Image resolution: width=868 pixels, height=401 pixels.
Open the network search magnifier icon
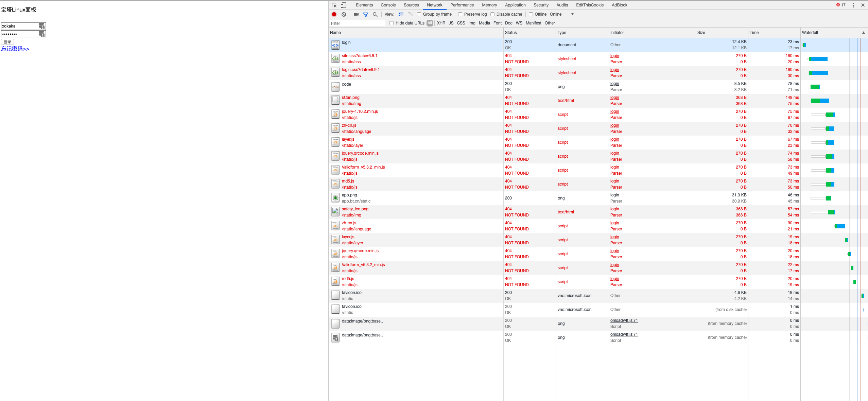tap(375, 14)
